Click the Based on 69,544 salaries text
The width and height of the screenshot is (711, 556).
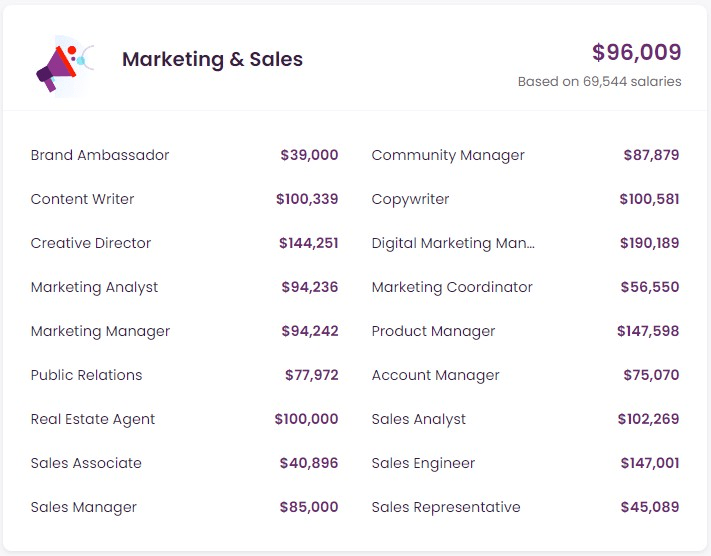[x=599, y=82]
